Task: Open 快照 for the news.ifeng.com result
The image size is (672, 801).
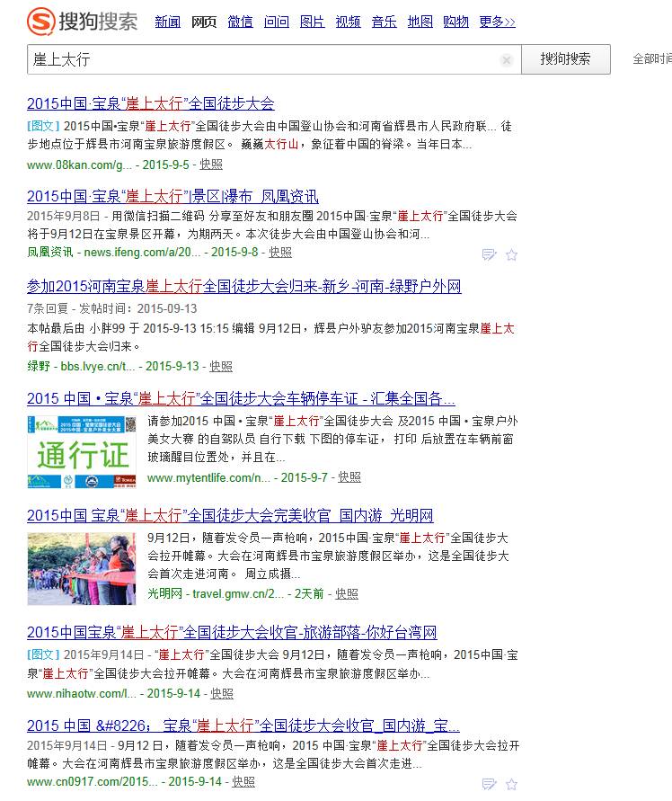Action: tap(280, 252)
